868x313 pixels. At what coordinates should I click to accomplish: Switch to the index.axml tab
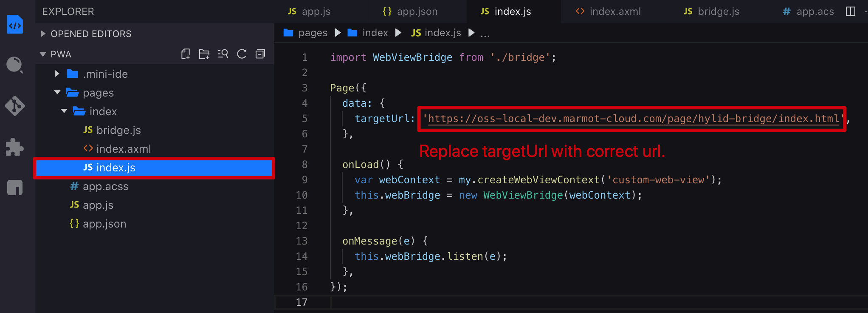click(x=608, y=11)
